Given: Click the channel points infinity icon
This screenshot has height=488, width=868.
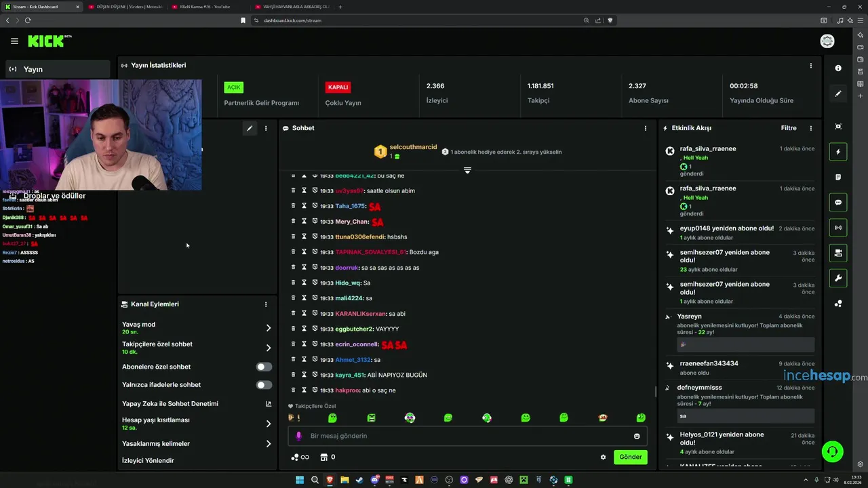Looking at the screenshot, I should (300, 457).
